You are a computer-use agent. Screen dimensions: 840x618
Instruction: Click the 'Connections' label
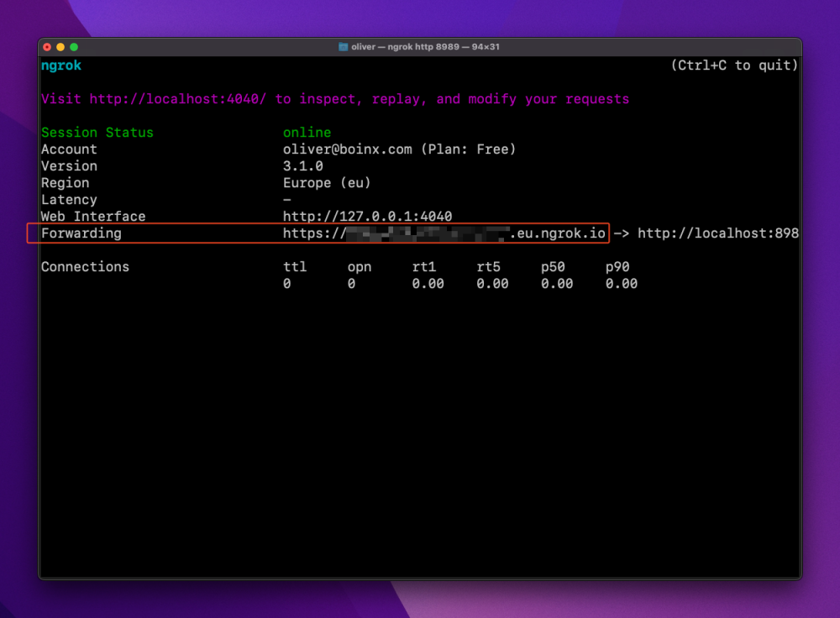(85, 267)
